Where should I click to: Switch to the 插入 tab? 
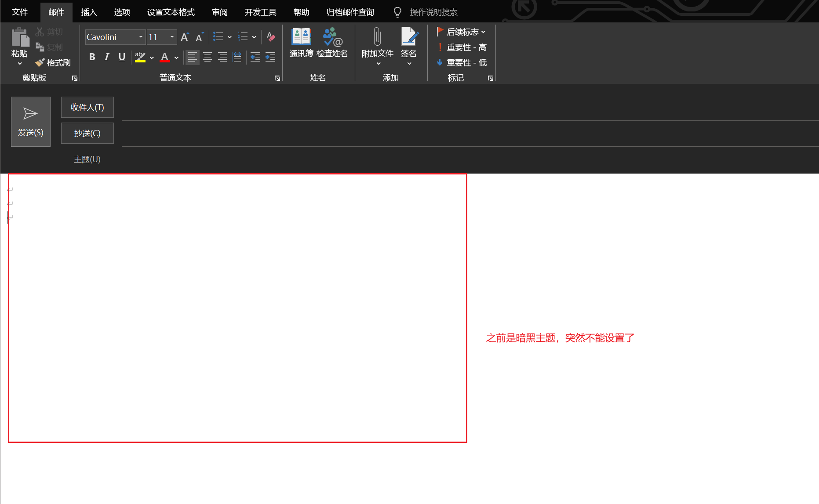tap(89, 12)
